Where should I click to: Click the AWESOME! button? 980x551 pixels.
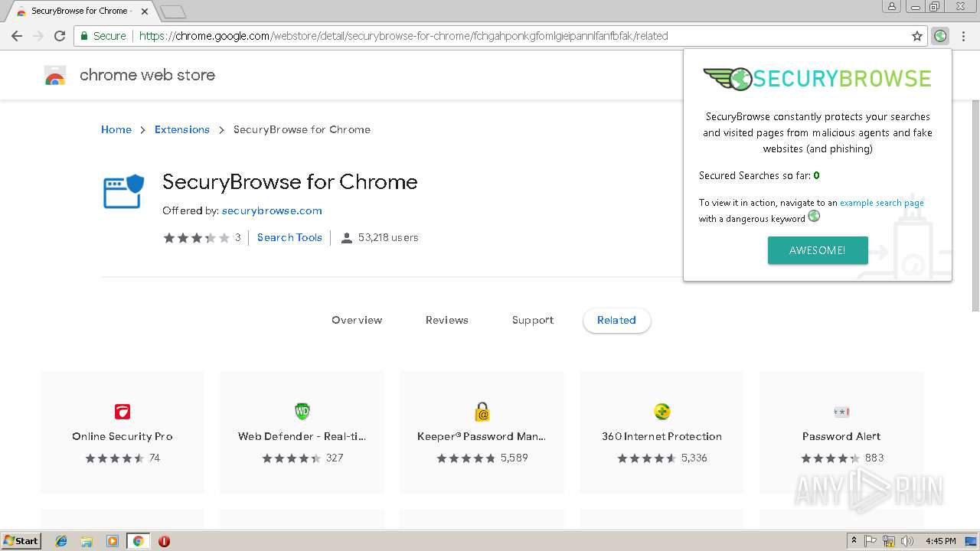[x=818, y=250]
